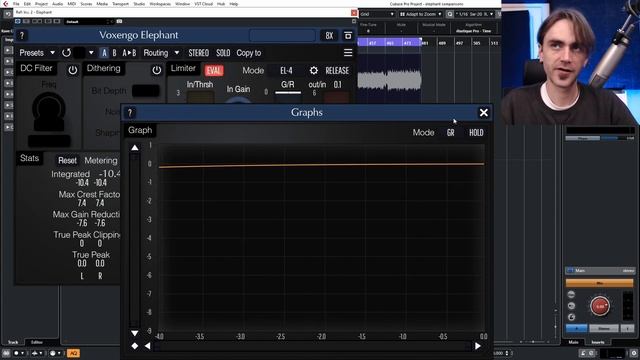Click the Copy to button
640x360 pixels.
point(249,53)
